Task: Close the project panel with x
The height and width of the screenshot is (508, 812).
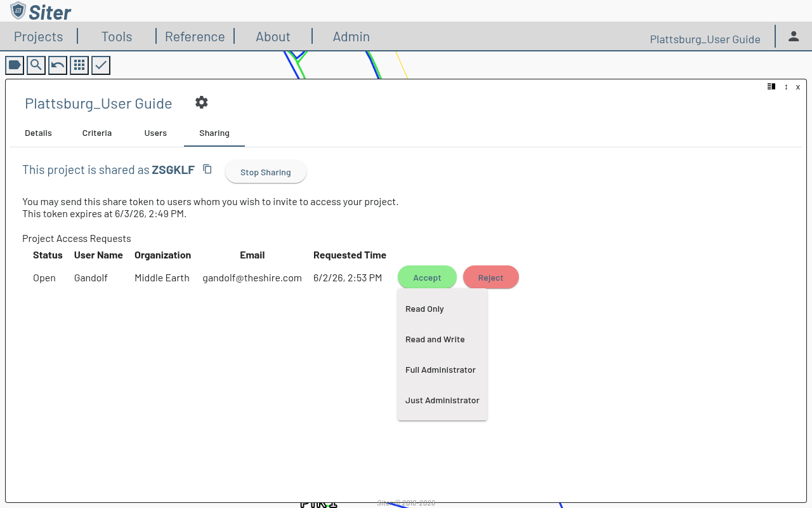Action: point(798,86)
